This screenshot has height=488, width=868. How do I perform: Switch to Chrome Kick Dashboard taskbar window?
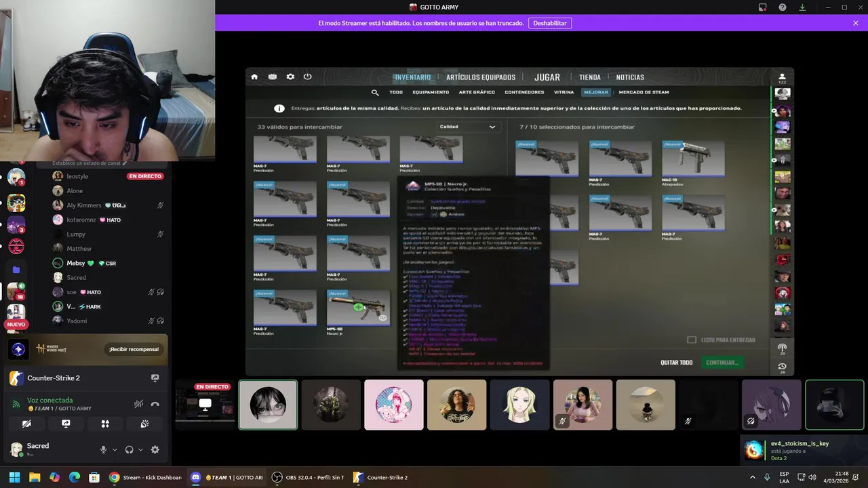pyautogui.click(x=146, y=477)
